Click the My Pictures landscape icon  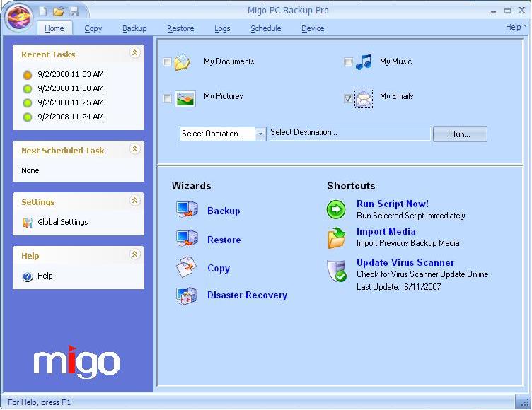[x=185, y=99]
